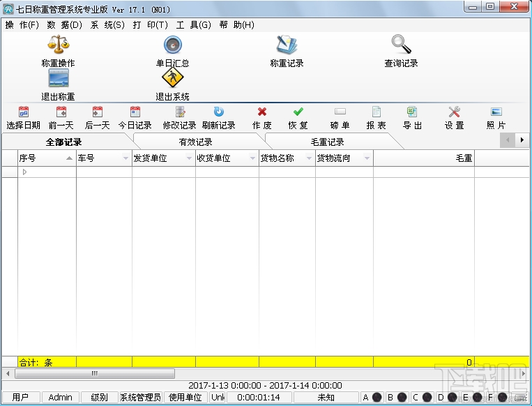This screenshot has width=532, height=406.
Task: Click the green check 恢复 icon
Action: click(298, 112)
